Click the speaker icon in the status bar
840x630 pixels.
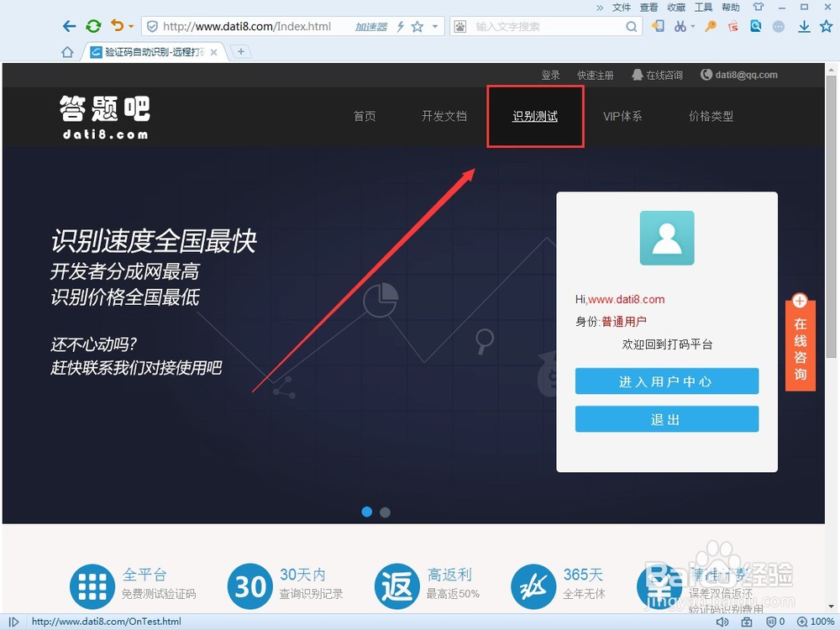click(722, 623)
